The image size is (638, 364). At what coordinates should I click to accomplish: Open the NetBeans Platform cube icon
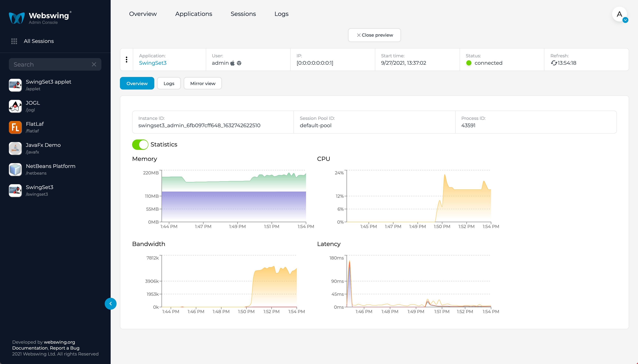15,169
